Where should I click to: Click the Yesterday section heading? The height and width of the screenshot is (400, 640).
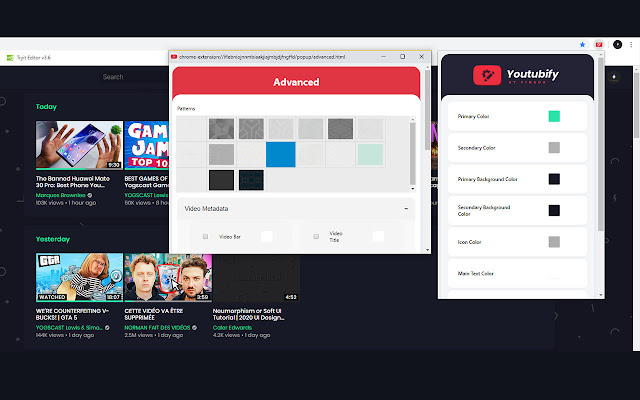(x=53, y=239)
